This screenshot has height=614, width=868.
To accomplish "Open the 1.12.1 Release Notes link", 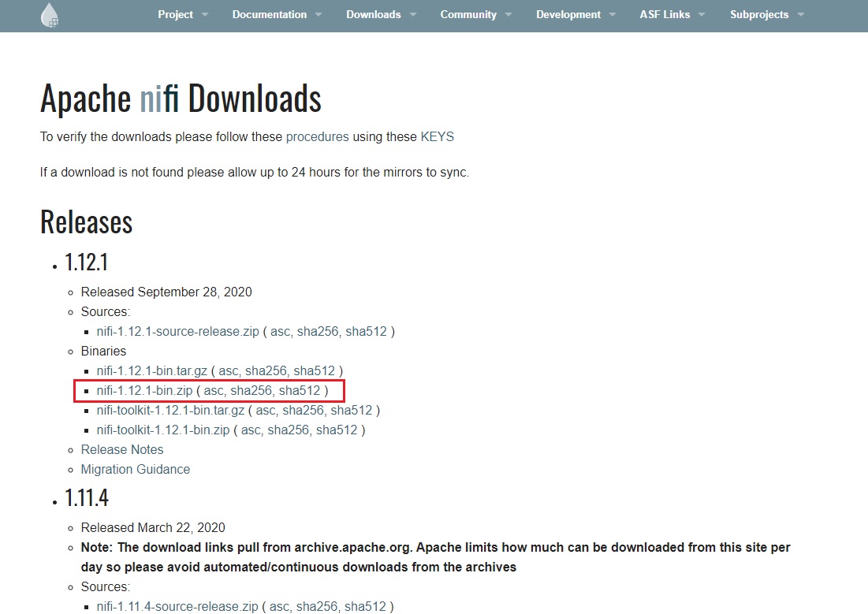I will pos(122,449).
